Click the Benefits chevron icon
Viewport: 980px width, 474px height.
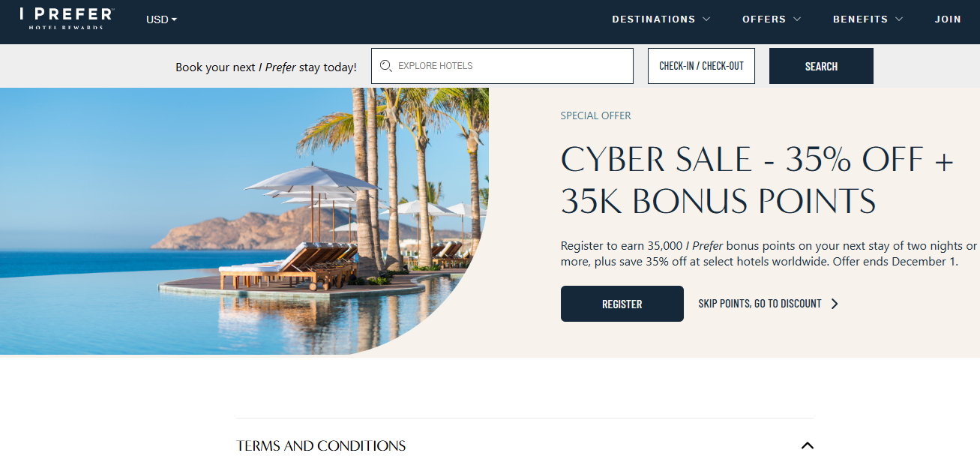(x=899, y=19)
